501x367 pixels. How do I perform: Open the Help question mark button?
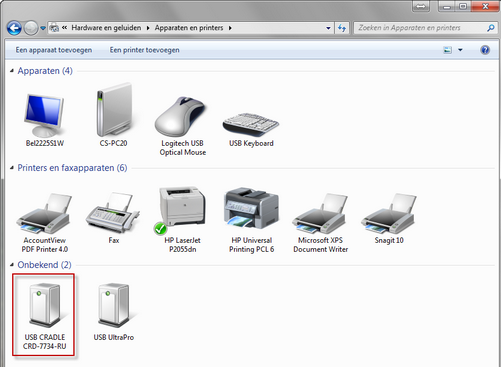click(x=485, y=50)
